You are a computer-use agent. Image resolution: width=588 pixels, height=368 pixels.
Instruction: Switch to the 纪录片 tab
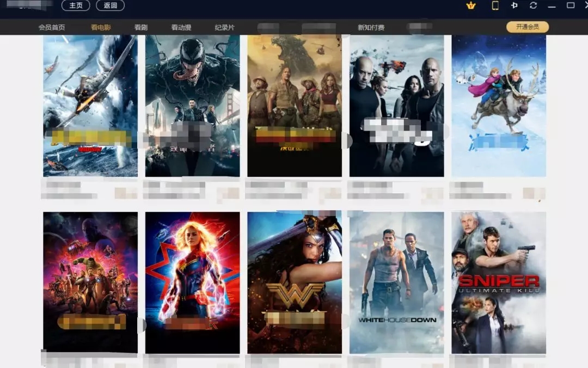click(225, 27)
